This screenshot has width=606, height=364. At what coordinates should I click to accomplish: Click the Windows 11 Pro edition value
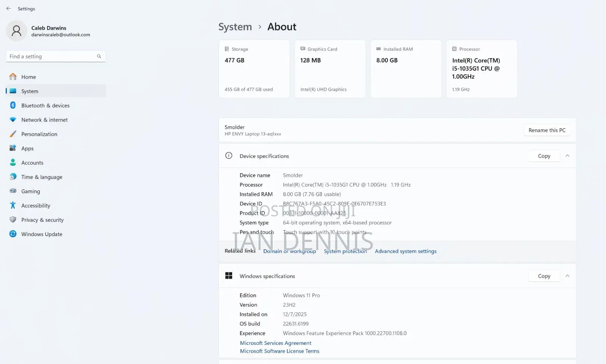click(x=301, y=296)
